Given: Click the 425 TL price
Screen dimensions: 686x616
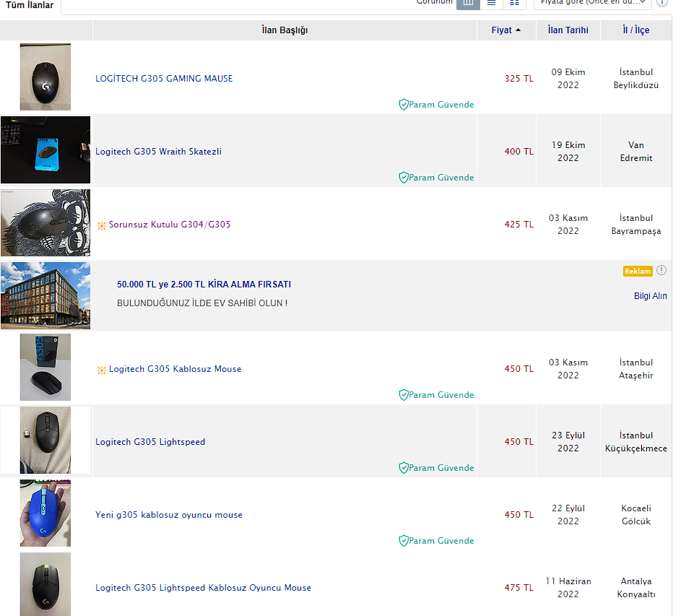Looking at the screenshot, I should click(519, 225).
